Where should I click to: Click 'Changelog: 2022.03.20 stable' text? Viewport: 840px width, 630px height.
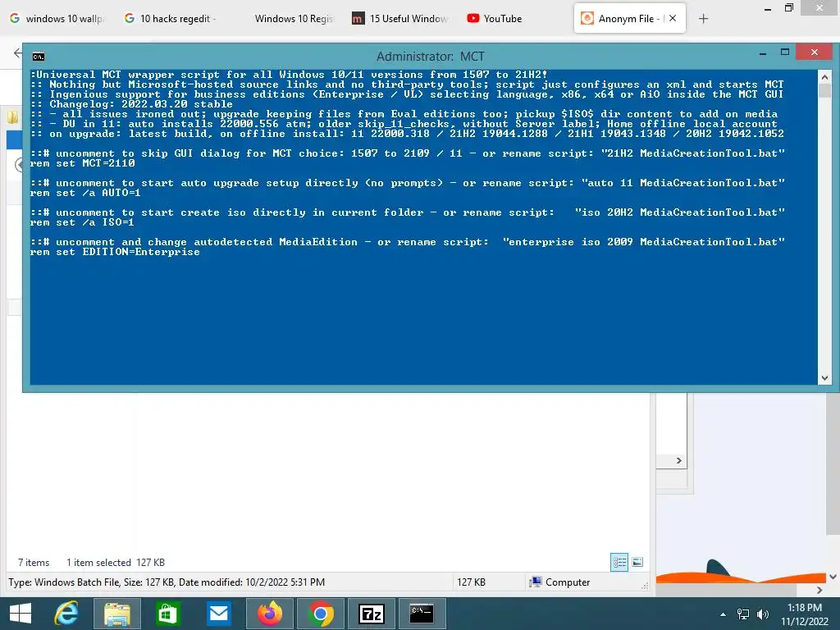point(141,104)
